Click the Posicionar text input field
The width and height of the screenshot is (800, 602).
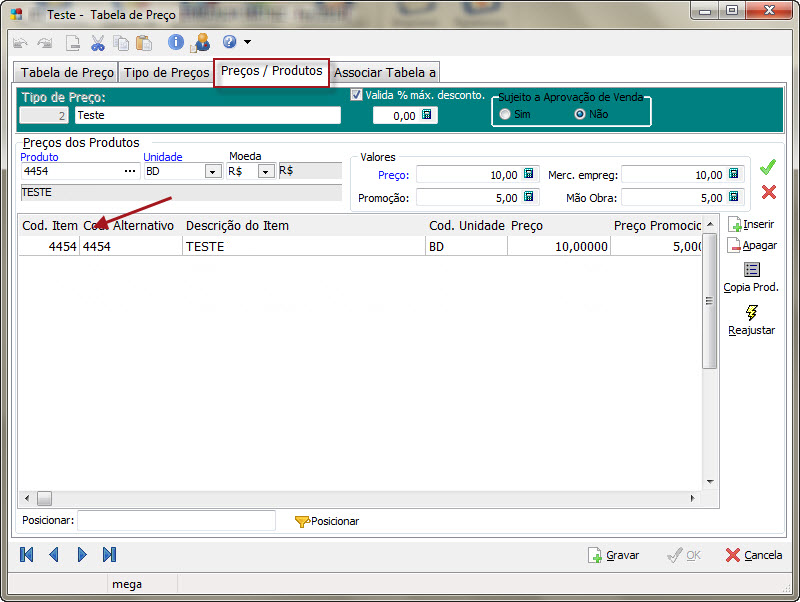[x=176, y=520]
